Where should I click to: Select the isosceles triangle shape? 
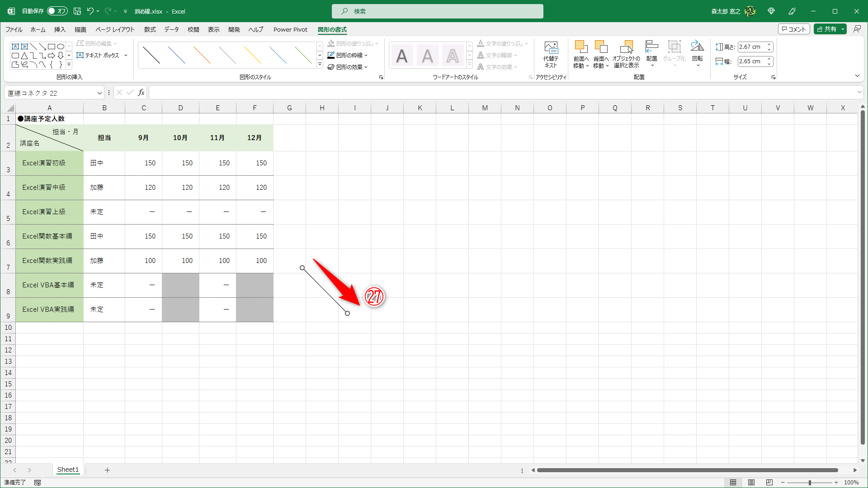click(x=24, y=56)
